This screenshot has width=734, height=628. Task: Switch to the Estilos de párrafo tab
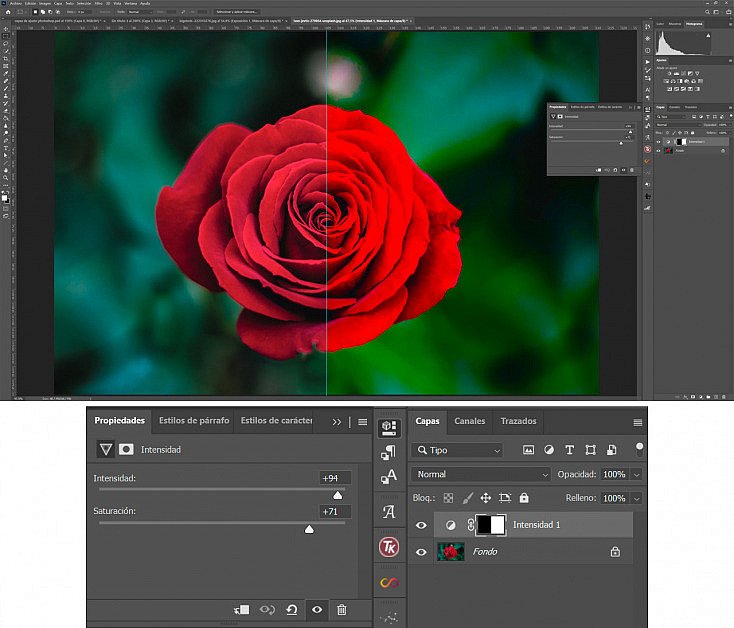[x=194, y=420]
